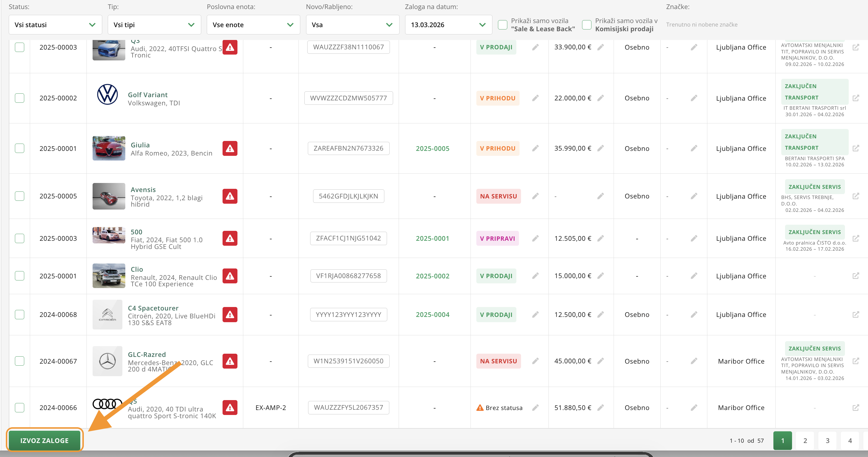Select checkbox for vehicle 2024-00068
Screen dimensions: 868x457
click(x=20, y=315)
